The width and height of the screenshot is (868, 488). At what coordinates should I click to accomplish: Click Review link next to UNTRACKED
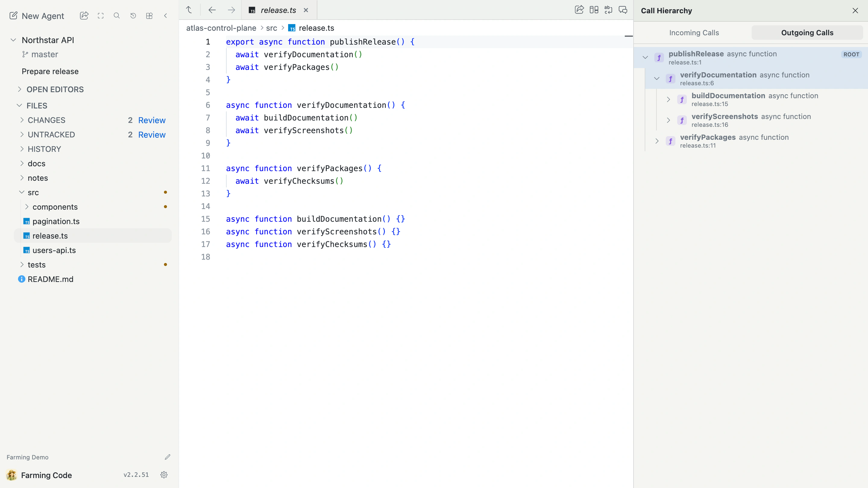(152, 135)
